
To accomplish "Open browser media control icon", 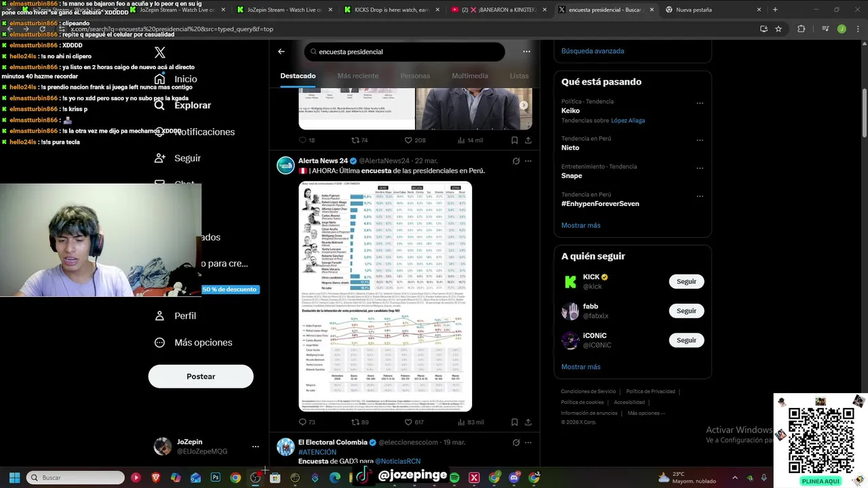I will click(825, 29).
